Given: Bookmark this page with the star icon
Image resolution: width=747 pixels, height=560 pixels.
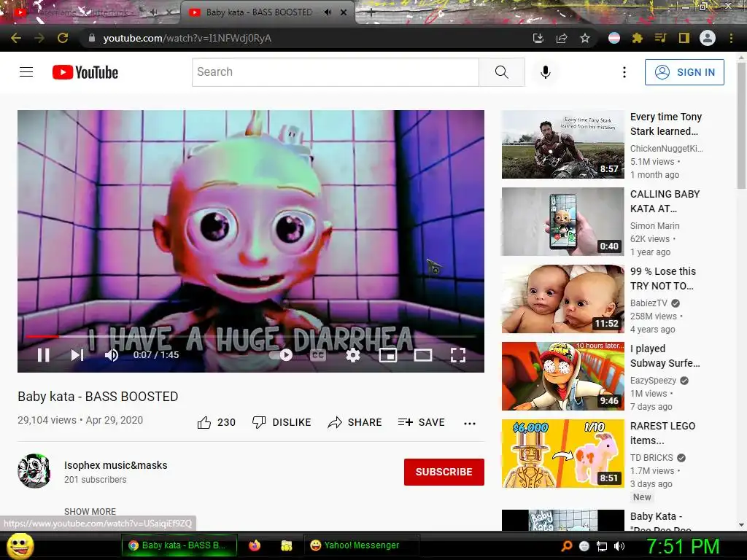Looking at the screenshot, I should (585, 38).
